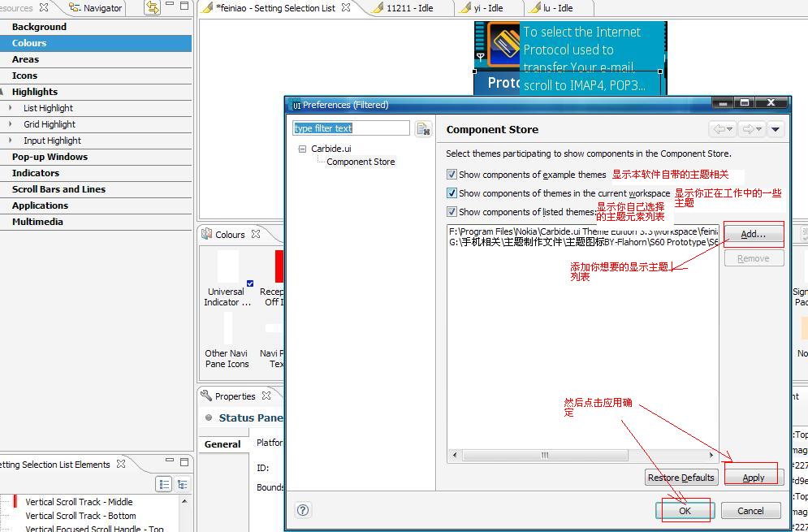This screenshot has height=532, width=808.
Task: Expand the List Highlight item
Action: point(11,108)
